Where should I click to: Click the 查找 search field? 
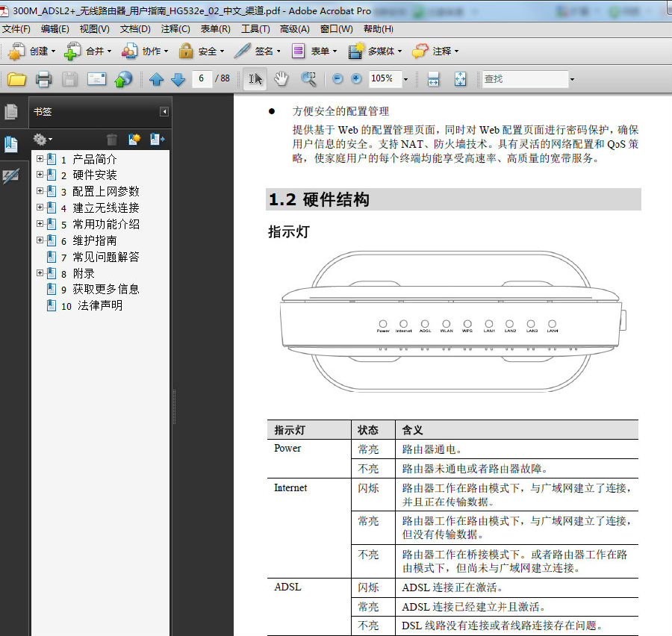click(x=526, y=79)
